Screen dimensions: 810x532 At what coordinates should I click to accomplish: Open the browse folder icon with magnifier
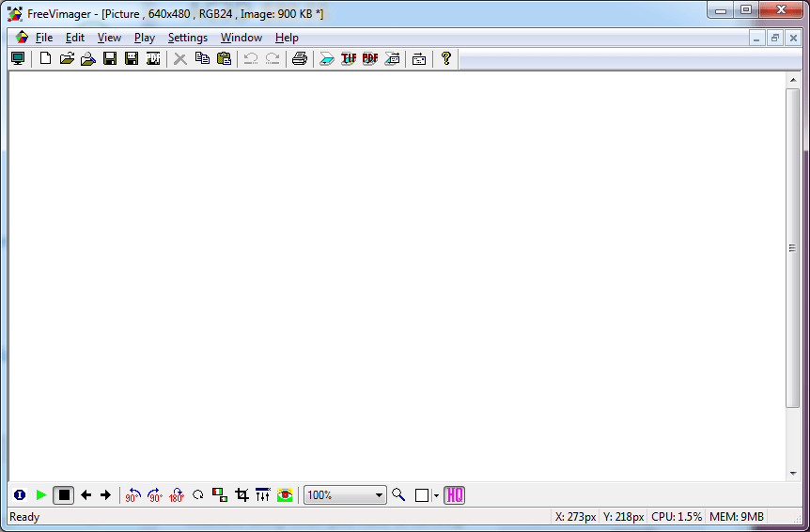[88, 59]
